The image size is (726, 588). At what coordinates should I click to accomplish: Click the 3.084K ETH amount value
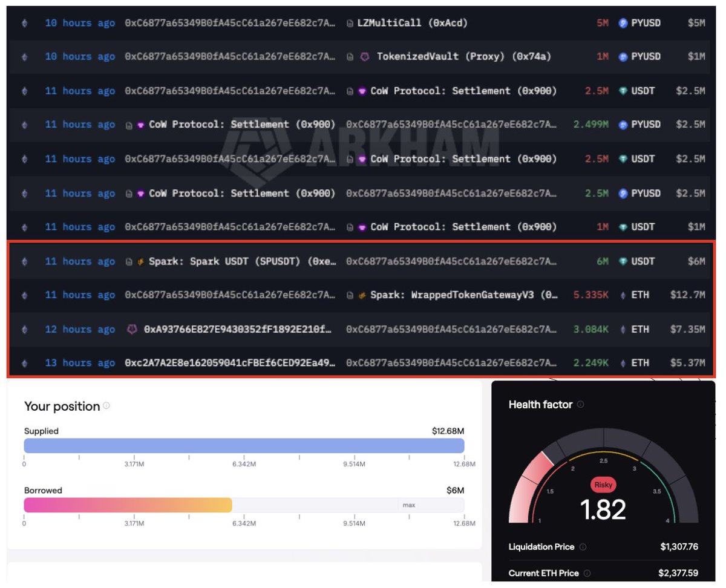(x=591, y=329)
